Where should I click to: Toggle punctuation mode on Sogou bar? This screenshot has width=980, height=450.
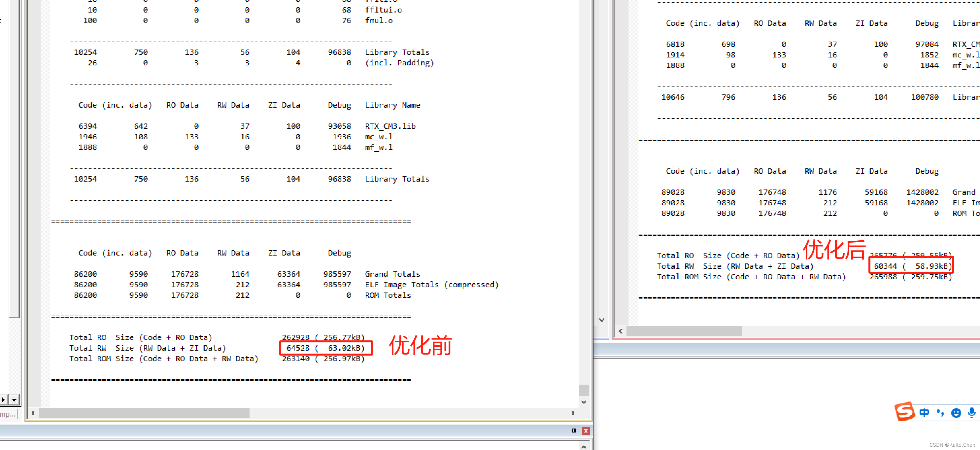coord(940,413)
